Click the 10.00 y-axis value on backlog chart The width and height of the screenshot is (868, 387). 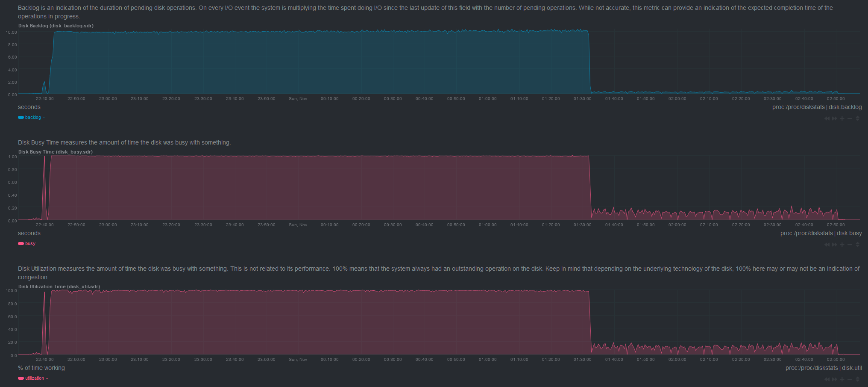click(12, 32)
